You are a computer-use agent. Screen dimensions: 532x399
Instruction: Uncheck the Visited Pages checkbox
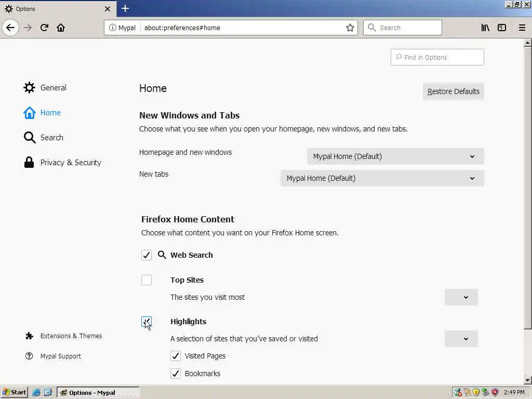(x=176, y=355)
